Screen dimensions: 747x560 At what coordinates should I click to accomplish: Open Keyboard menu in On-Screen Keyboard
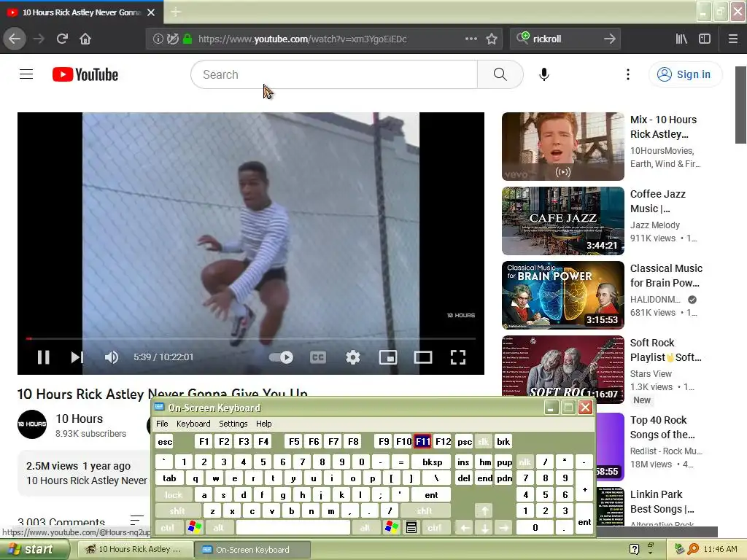tap(193, 424)
